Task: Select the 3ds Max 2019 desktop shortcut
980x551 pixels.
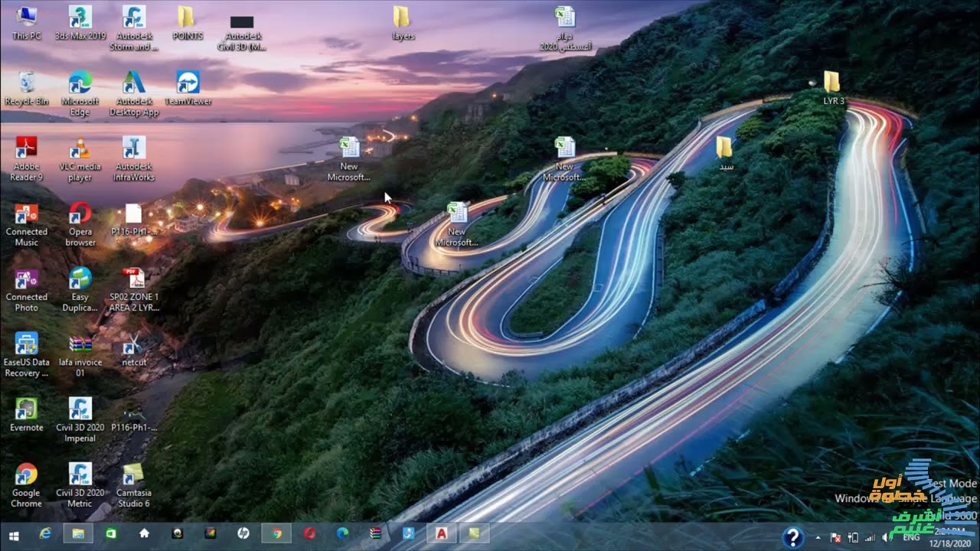Action: click(x=80, y=23)
